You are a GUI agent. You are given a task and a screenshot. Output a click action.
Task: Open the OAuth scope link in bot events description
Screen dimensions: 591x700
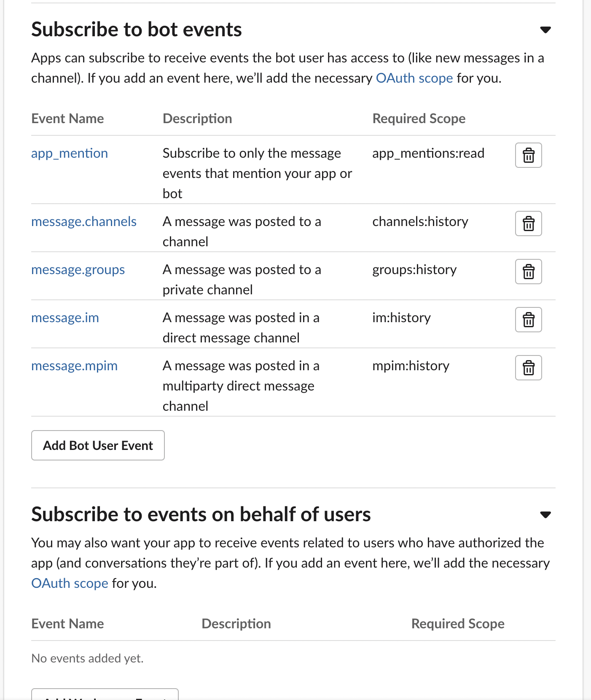click(414, 78)
